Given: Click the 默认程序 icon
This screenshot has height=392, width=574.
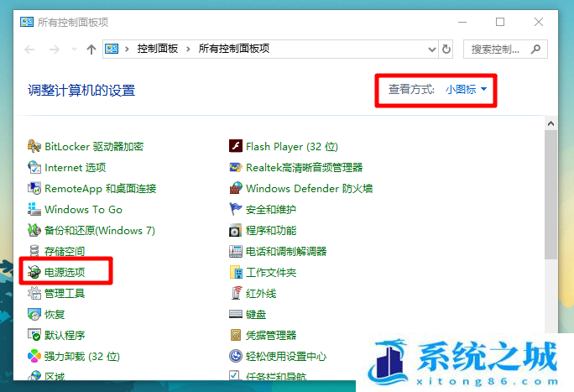Looking at the screenshot, I should pos(34,335).
